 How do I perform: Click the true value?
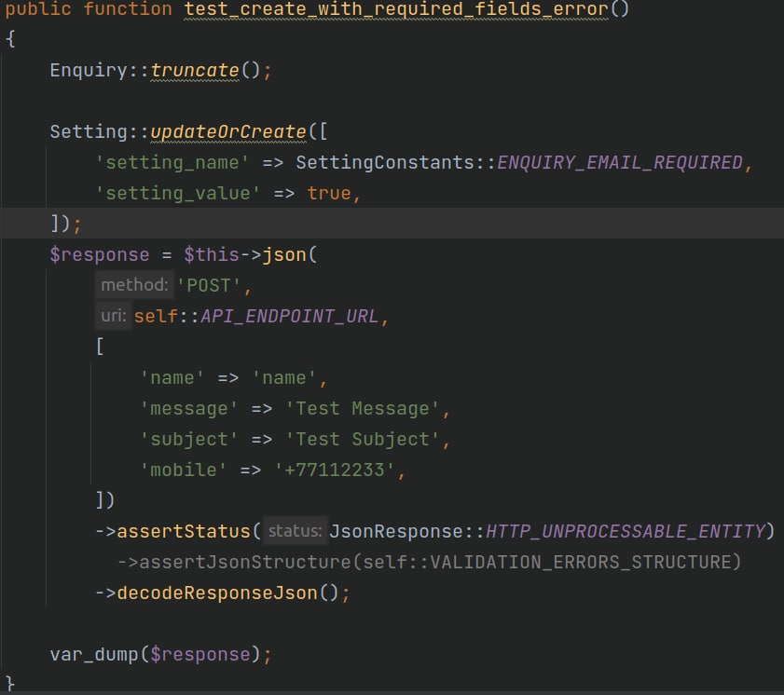click(329, 194)
